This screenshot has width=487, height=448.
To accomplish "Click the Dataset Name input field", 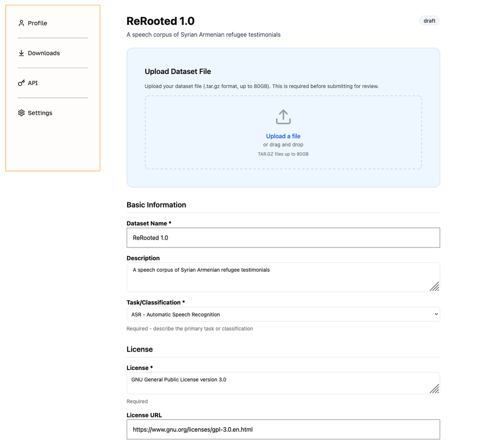I will point(283,238).
